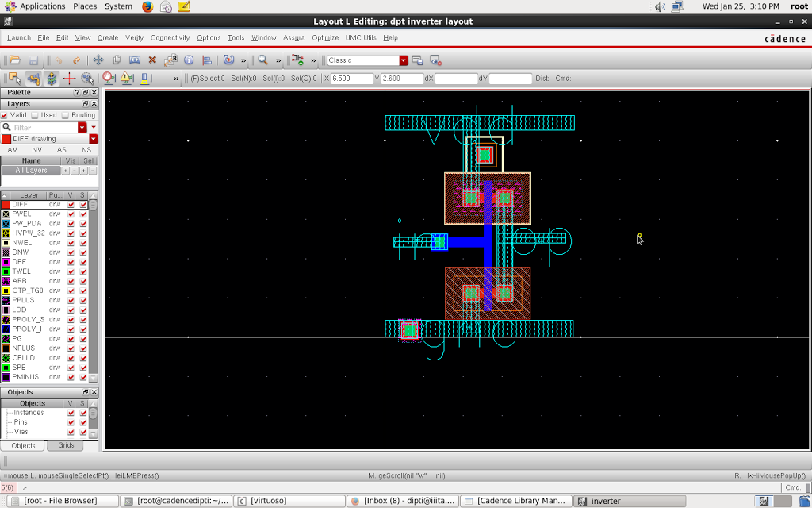Undo the last edit via toolbar icon

pos(58,60)
